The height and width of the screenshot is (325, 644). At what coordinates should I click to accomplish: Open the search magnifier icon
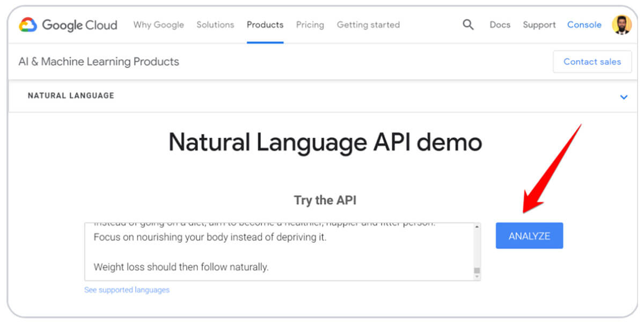click(468, 25)
